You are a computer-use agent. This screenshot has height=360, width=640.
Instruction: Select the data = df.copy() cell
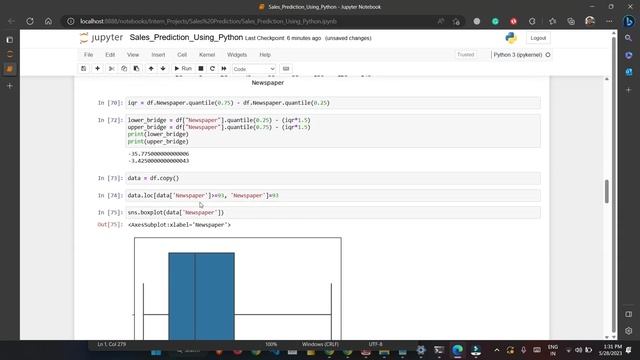333,178
